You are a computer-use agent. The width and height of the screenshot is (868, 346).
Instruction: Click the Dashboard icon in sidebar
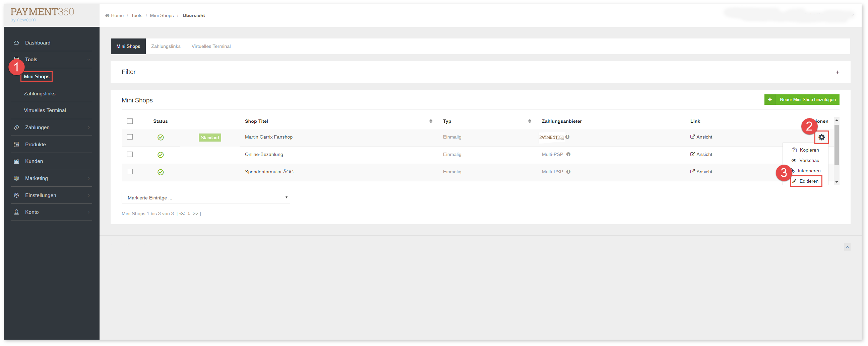tap(16, 43)
